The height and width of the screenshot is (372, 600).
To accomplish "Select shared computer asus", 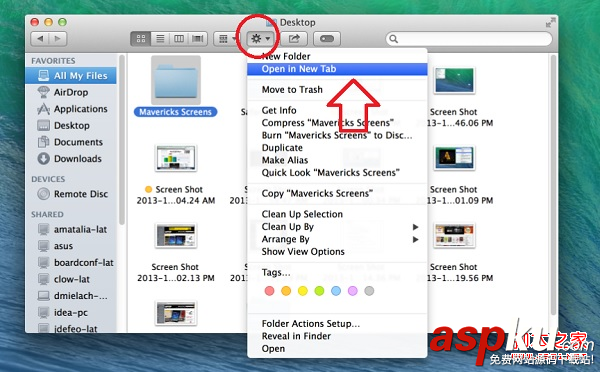I will 71,246.
